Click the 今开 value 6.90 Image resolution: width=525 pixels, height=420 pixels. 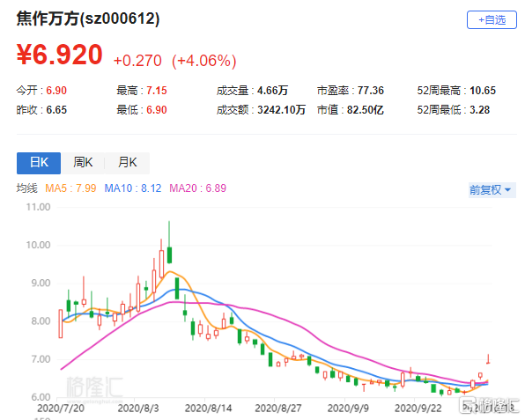pyautogui.click(x=56, y=91)
